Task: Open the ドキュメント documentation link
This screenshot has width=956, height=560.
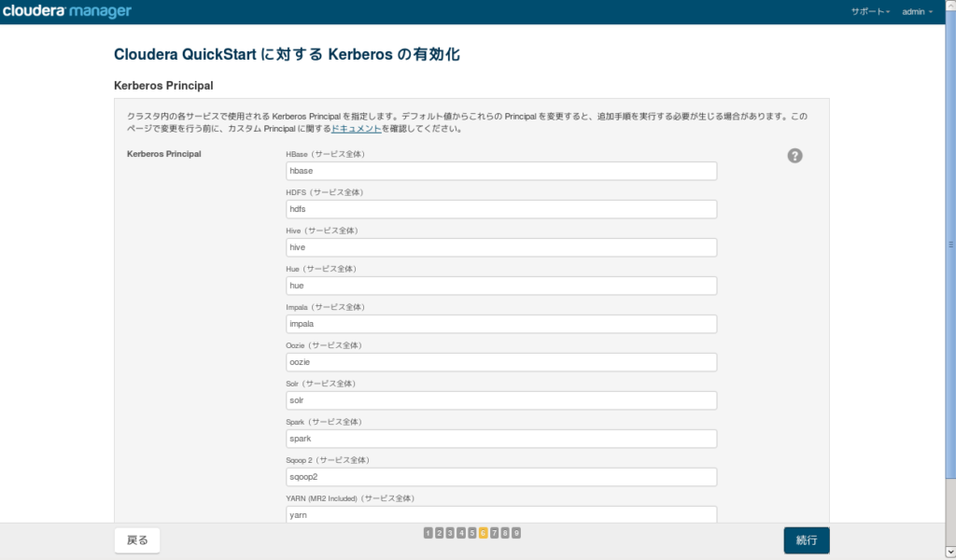Action: pyautogui.click(x=356, y=129)
